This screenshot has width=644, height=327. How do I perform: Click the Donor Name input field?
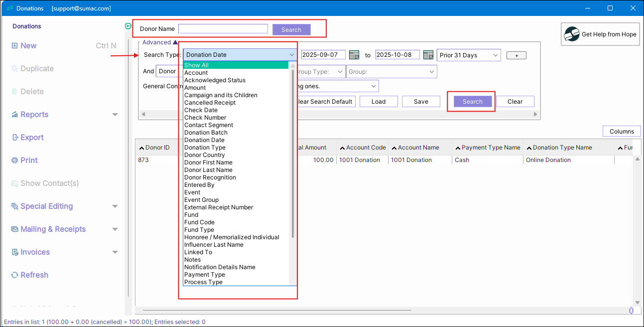pos(223,29)
